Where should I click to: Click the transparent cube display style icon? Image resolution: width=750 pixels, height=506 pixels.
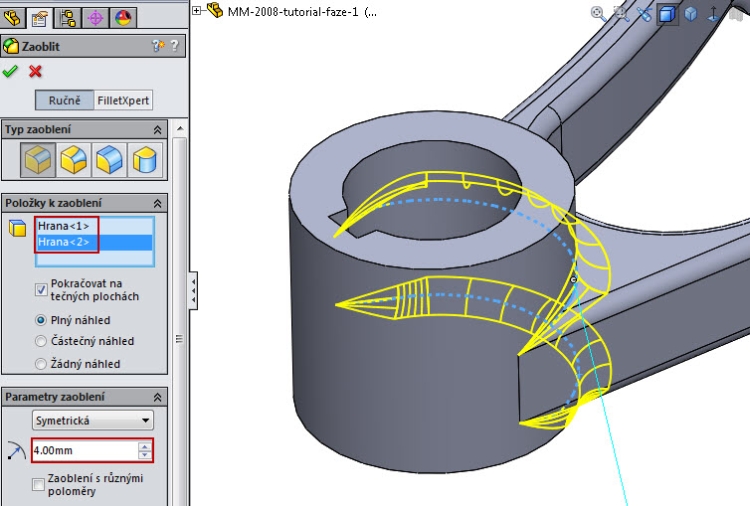(690, 13)
